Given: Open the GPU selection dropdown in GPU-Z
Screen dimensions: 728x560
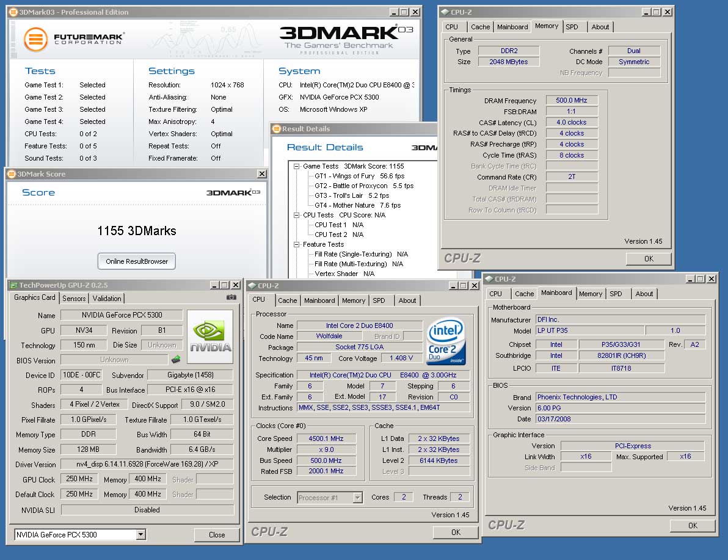Looking at the screenshot, I should click(140, 535).
